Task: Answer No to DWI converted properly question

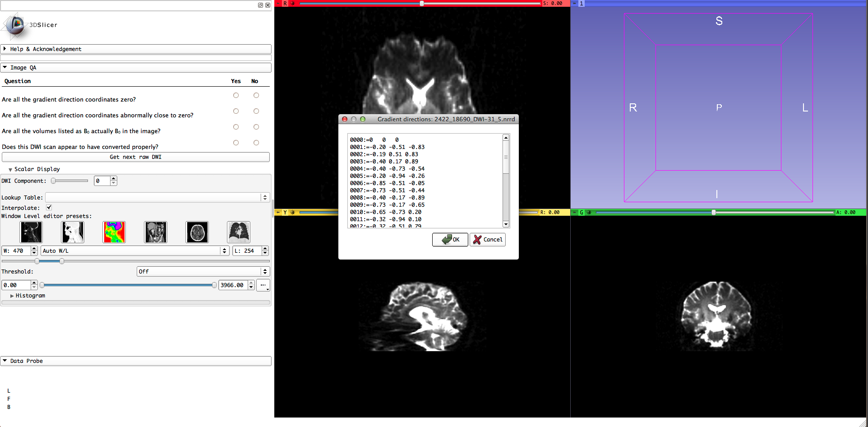Action: (x=256, y=143)
